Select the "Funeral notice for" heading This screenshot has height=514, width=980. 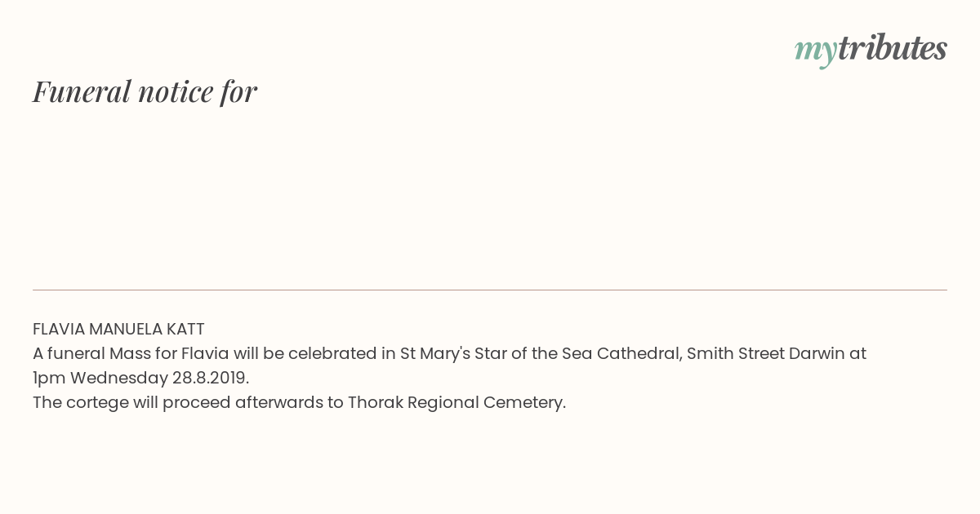[145, 91]
